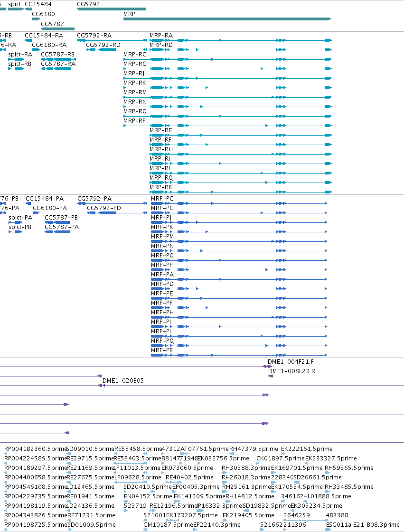Select transcript MRP-RP
The image size is (404, 532).
pyautogui.click(x=134, y=121)
